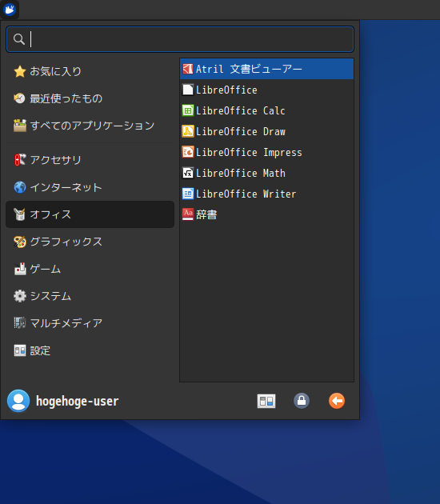Open the システム category
Image resolution: width=440 pixels, height=504 pixels.
90,296
